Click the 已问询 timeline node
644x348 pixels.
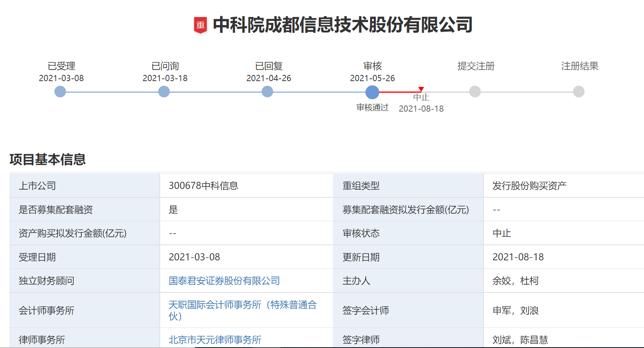click(164, 92)
